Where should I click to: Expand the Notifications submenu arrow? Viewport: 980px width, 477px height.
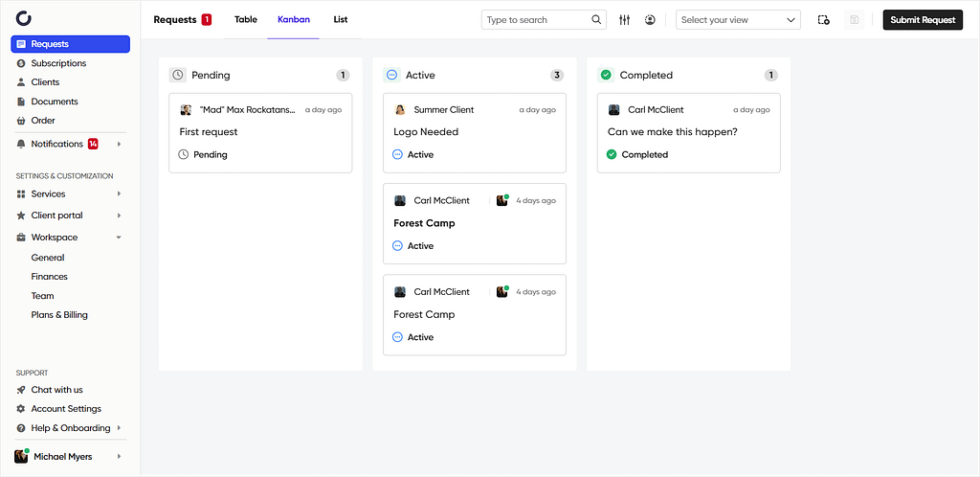[119, 144]
